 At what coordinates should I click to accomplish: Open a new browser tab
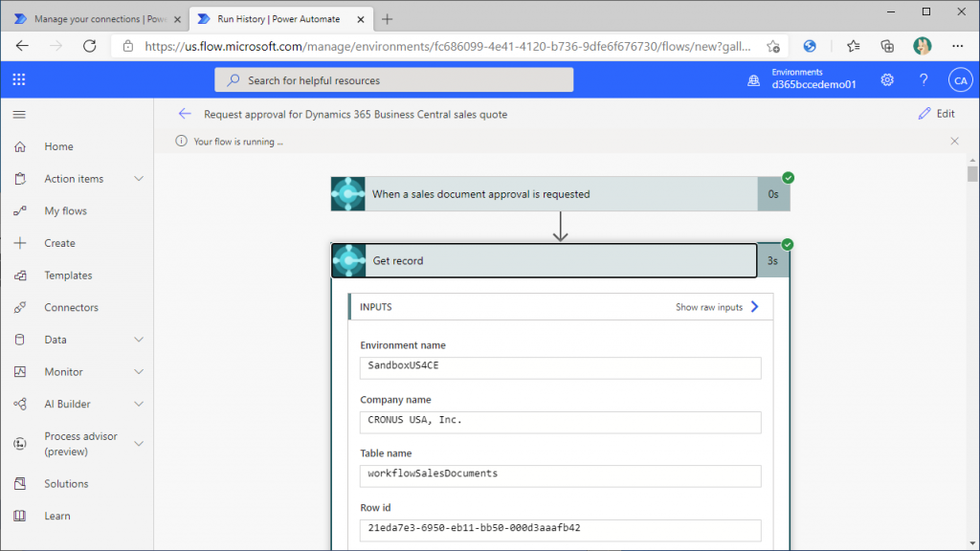387,19
